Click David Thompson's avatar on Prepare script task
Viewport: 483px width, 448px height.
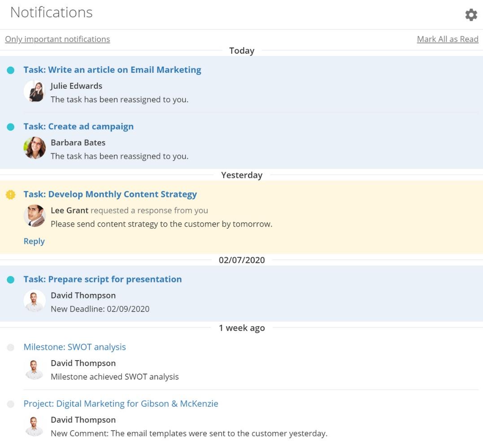pyautogui.click(x=35, y=301)
